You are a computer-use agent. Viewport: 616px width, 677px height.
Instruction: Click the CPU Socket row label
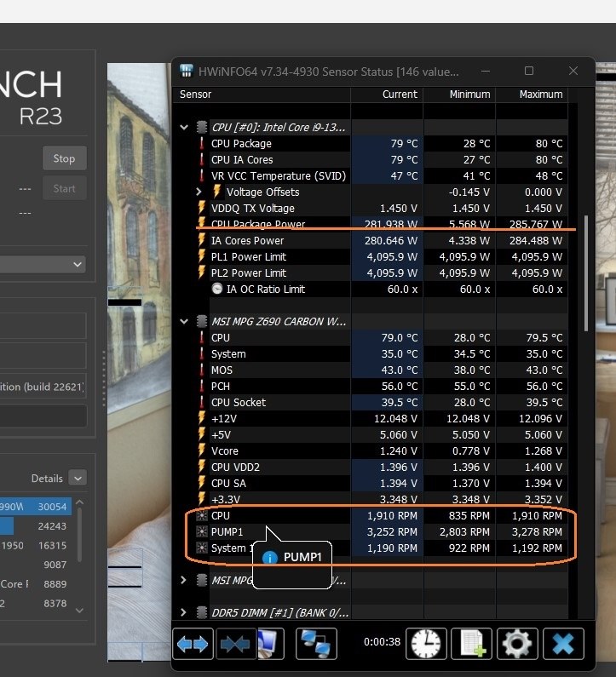coord(239,403)
